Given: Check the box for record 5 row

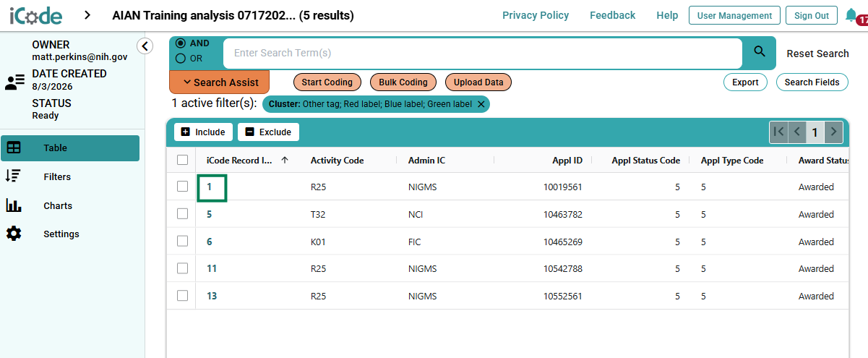Looking at the screenshot, I should tap(182, 214).
